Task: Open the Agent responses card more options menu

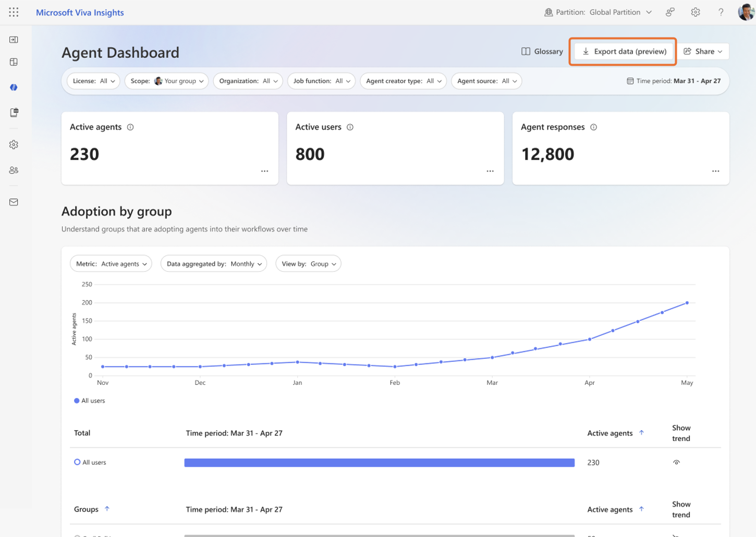Action: point(715,171)
